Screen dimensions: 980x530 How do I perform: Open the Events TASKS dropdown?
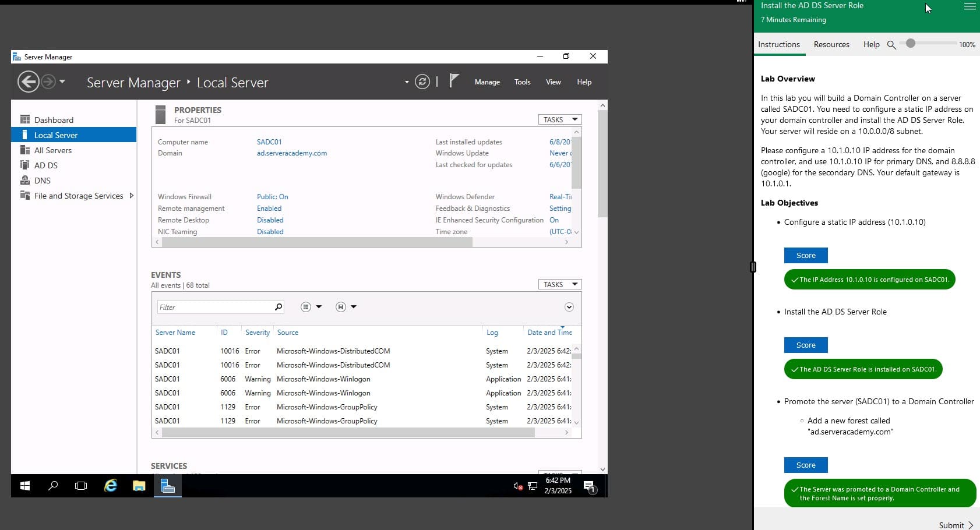559,284
